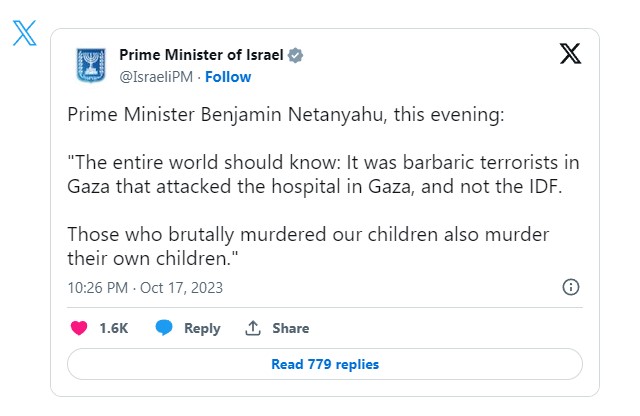
Task: Click the X logo outside the tweet card
Action: pyautogui.click(x=24, y=33)
